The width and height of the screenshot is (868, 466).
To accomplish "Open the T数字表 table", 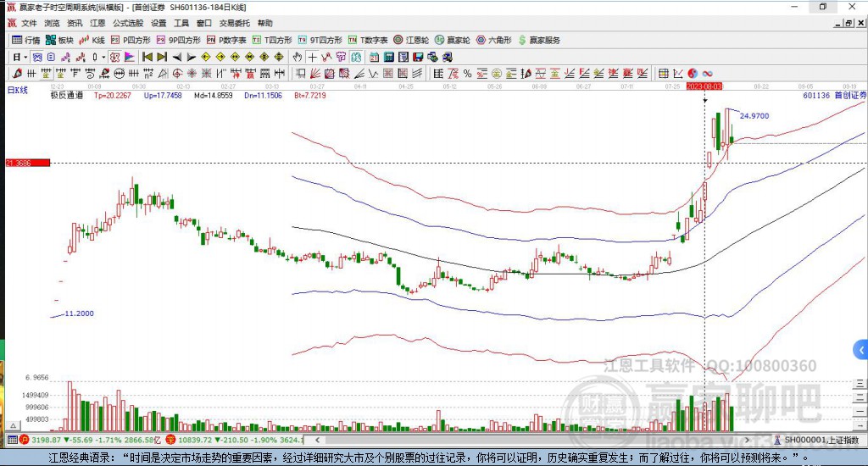I will pyautogui.click(x=368, y=40).
